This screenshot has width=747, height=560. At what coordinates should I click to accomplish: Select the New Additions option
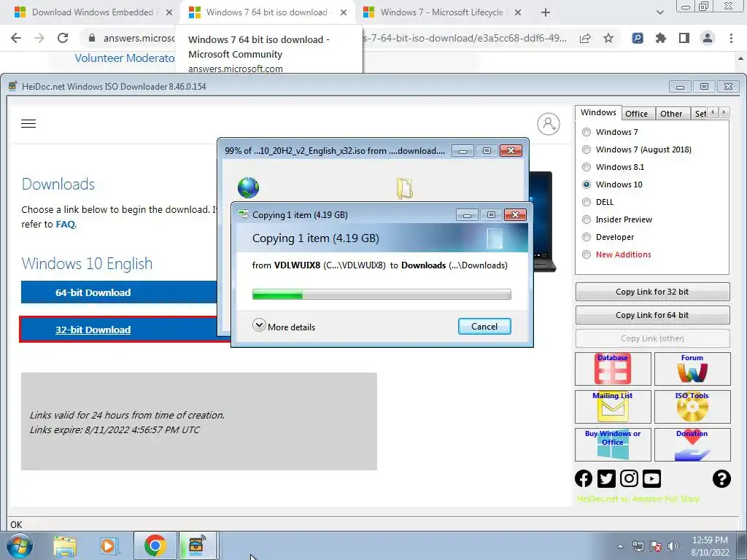(587, 254)
